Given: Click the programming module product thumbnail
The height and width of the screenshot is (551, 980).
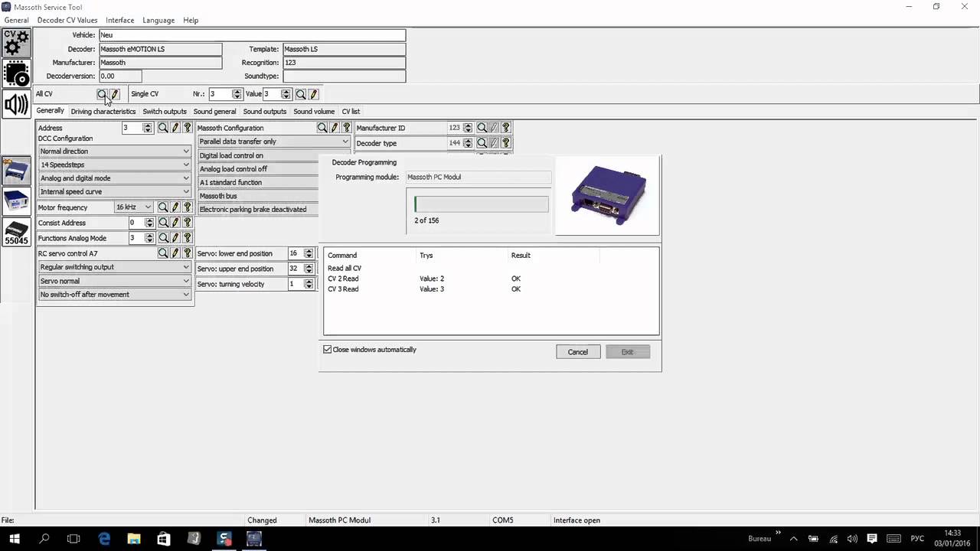Looking at the screenshot, I should coord(607,196).
